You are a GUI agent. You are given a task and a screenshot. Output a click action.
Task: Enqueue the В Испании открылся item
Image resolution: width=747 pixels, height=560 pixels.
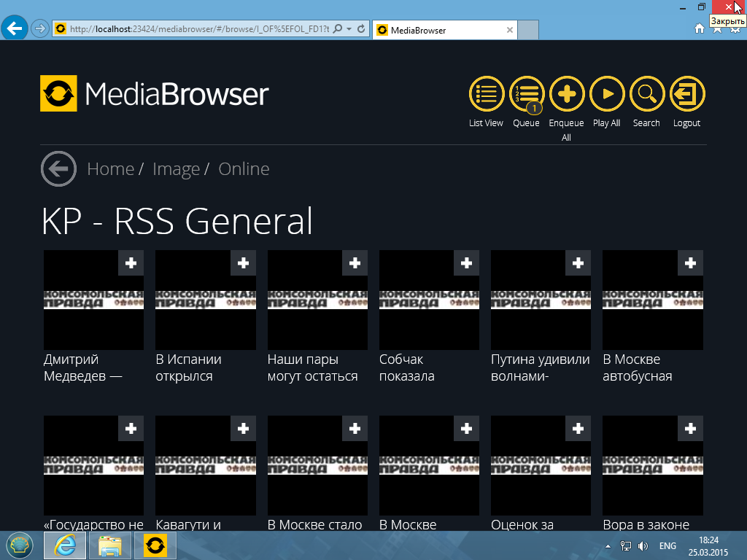coord(243,263)
